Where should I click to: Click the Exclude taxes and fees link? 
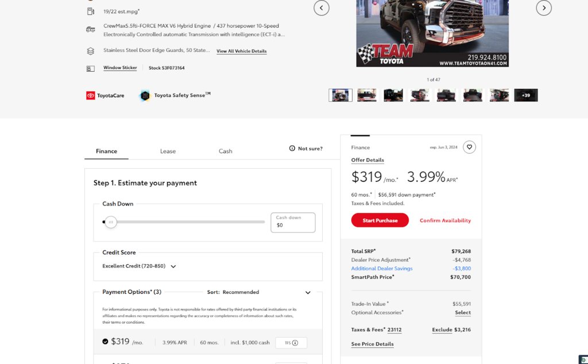tap(442, 330)
